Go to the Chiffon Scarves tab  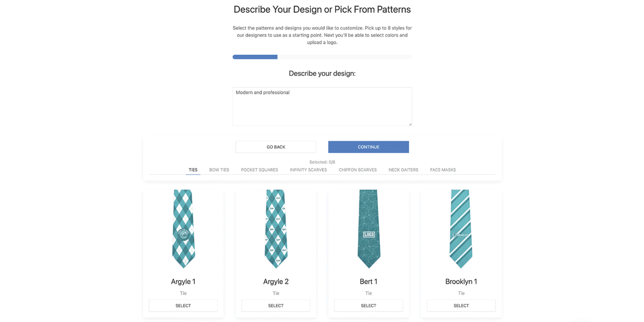coord(358,170)
